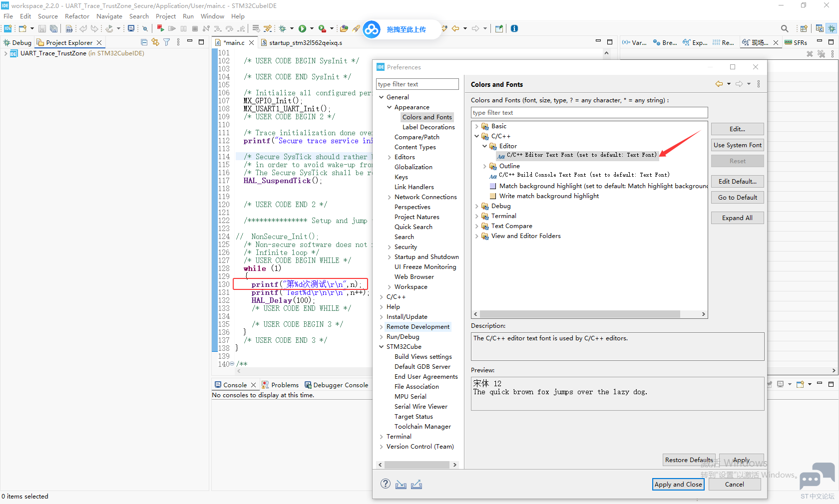Open the Navigate menu

click(109, 16)
